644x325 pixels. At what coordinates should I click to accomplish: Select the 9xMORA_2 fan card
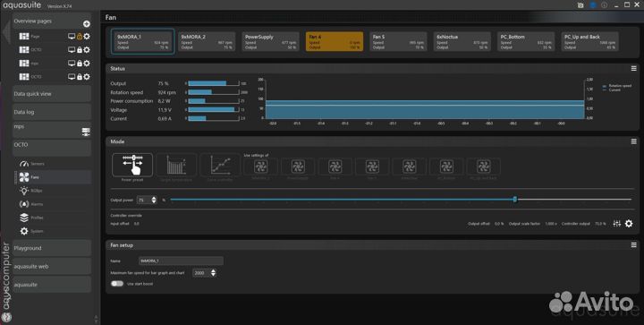point(207,41)
